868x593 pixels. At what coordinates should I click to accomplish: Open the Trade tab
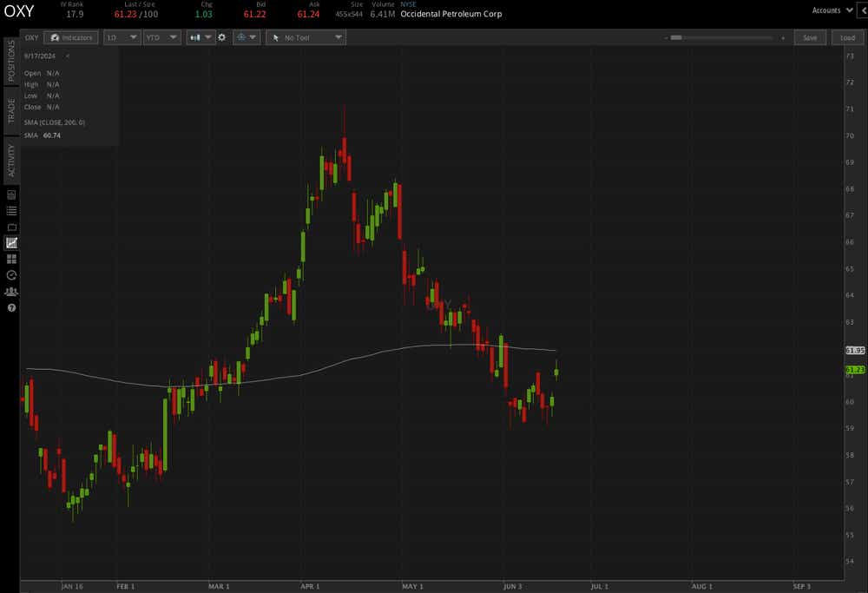pos(11,111)
